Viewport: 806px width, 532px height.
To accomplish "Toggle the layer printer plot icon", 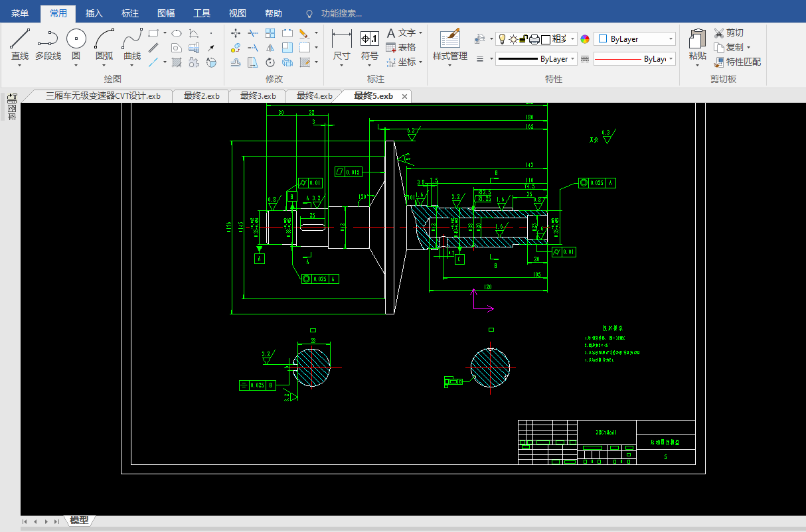I will (x=534, y=39).
